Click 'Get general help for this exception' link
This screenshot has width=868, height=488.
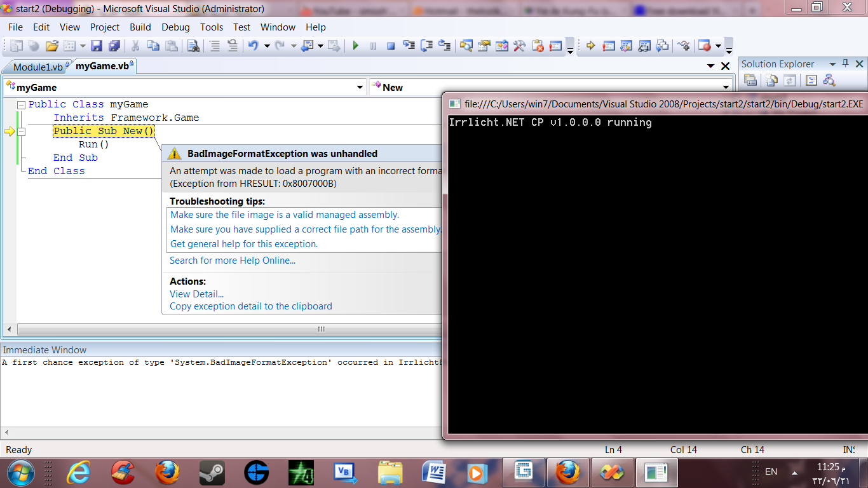(x=244, y=244)
